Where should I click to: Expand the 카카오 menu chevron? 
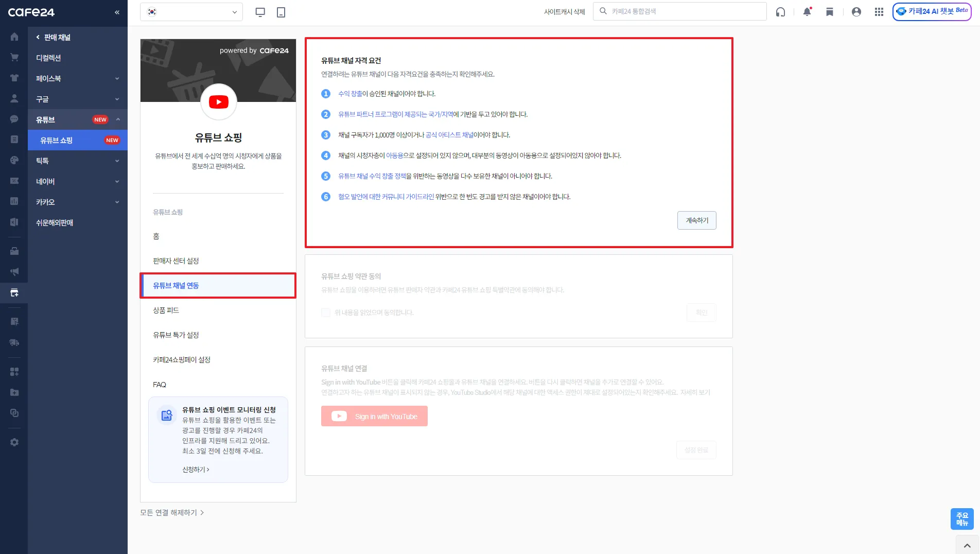coord(117,202)
